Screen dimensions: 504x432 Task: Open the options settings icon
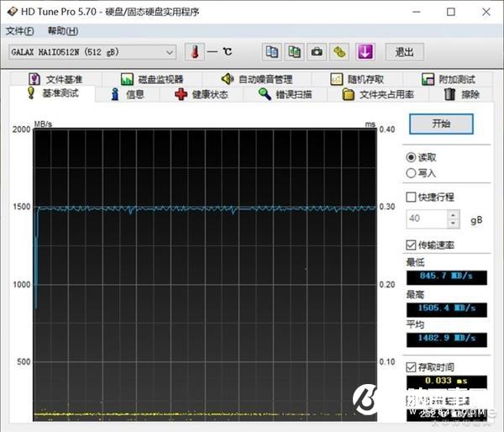pyautogui.click(x=339, y=52)
